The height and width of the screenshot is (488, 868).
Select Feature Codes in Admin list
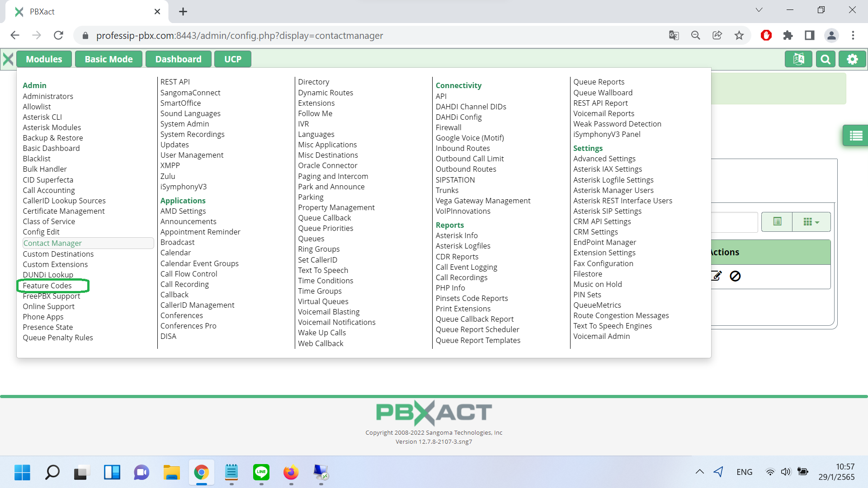click(47, 286)
